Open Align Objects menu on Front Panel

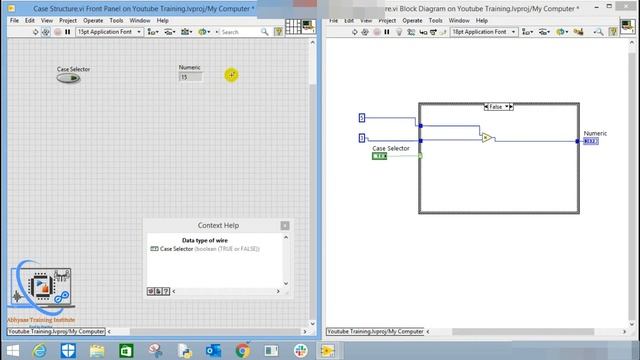tap(153, 32)
